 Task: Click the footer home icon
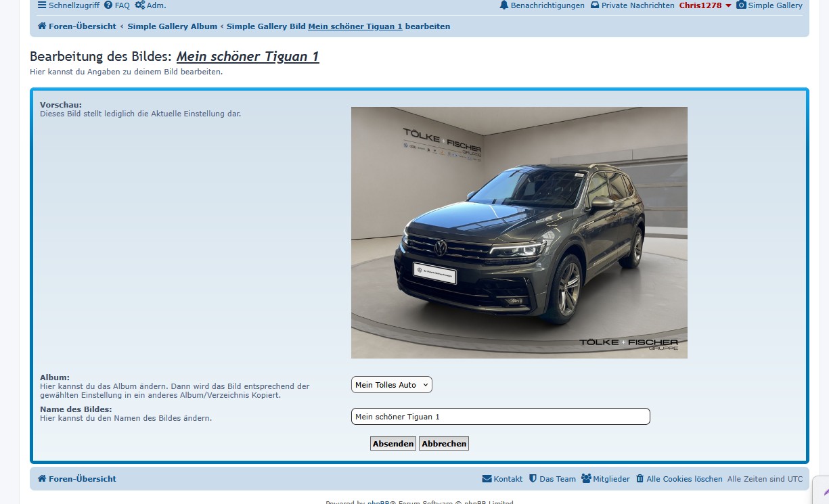(x=42, y=479)
